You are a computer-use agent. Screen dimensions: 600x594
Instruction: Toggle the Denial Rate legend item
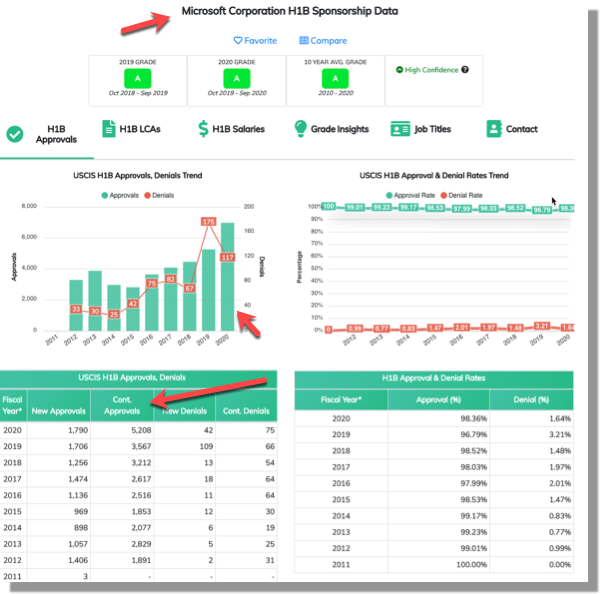pyautogui.click(x=461, y=195)
